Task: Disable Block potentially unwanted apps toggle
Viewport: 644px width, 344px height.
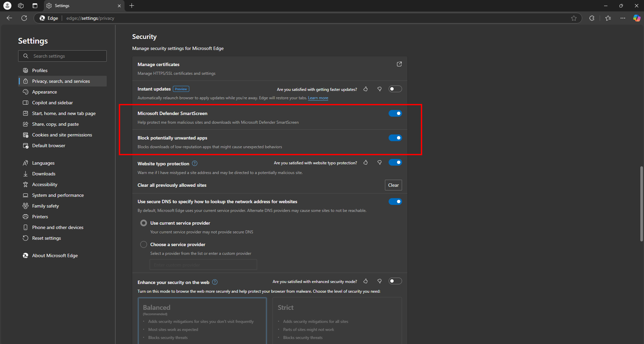Action: pyautogui.click(x=395, y=138)
